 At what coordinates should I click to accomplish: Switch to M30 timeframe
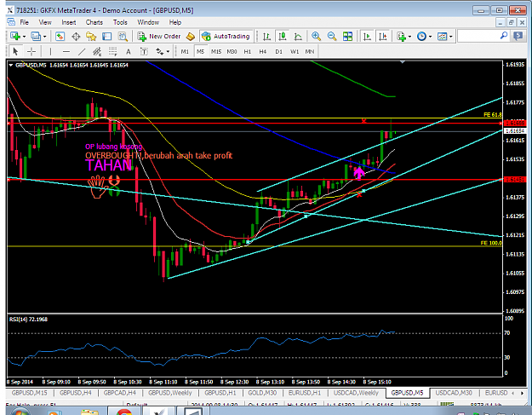pyautogui.click(x=232, y=52)
